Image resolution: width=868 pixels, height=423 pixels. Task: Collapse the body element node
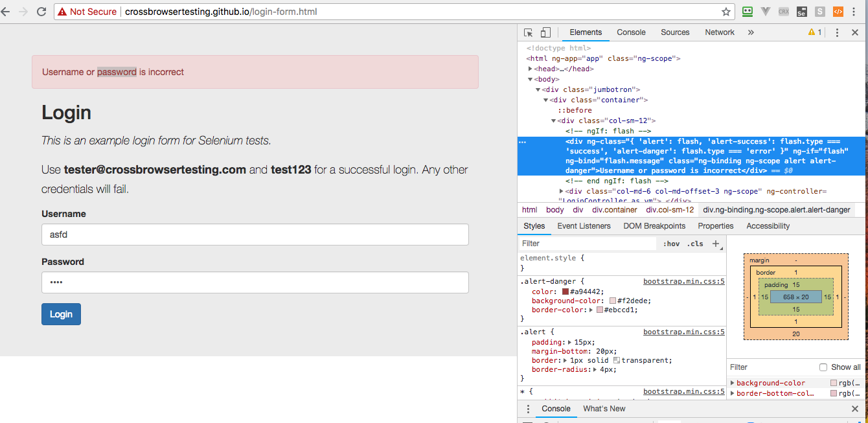tap(531, 79)
